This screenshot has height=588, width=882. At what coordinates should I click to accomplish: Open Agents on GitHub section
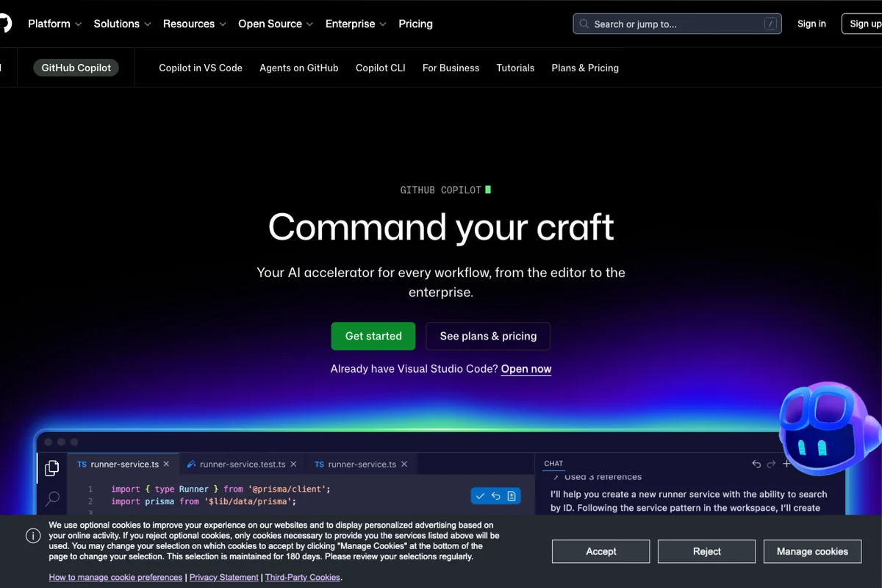[x=299, y=68]
